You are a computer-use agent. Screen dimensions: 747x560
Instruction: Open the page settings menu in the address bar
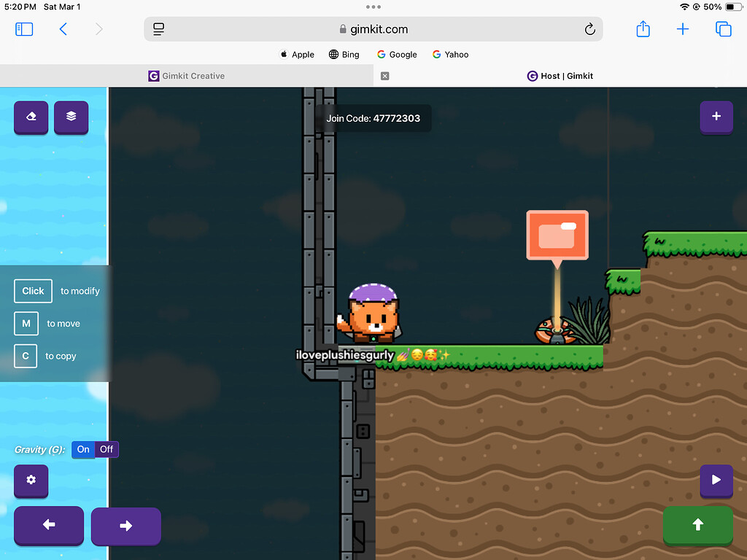click(x=158, y=29)
